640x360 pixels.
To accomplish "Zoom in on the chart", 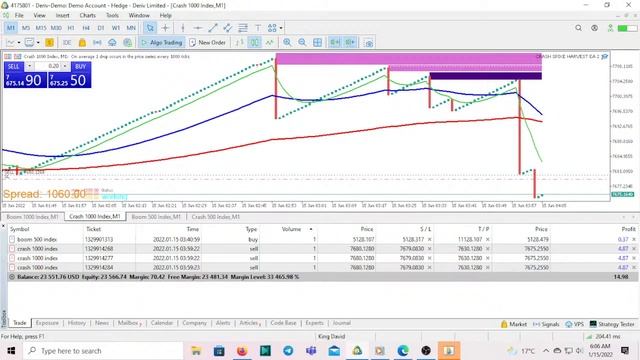I will tap(287, 42).
